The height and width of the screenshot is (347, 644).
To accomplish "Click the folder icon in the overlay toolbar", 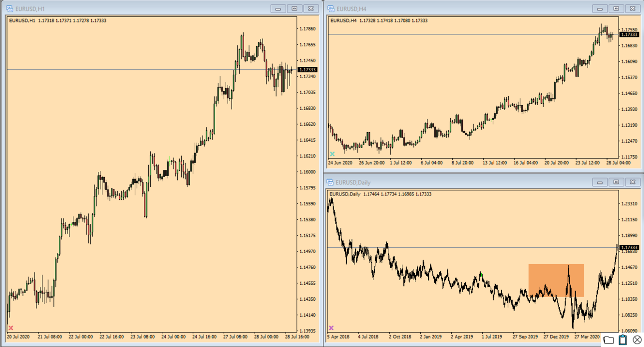I will click(x=608, y=340).
